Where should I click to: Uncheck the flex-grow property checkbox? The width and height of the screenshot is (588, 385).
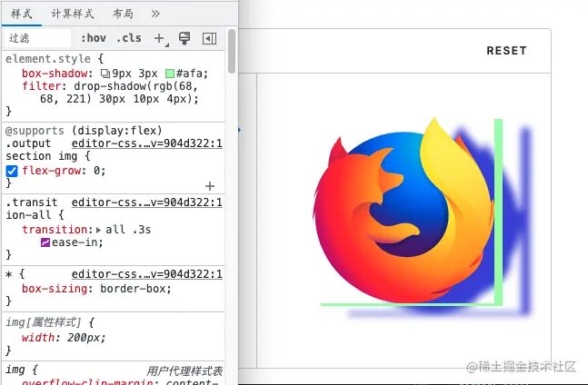[x=12, y=171]
